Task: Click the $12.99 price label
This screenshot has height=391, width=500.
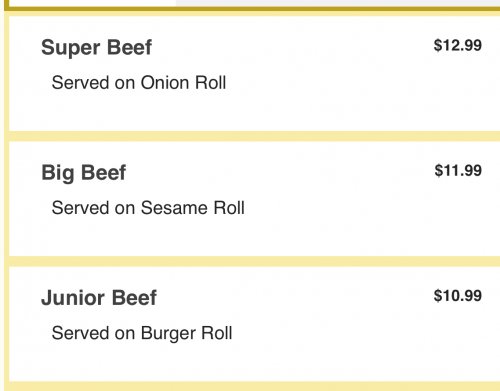Action: click(458, 45)
